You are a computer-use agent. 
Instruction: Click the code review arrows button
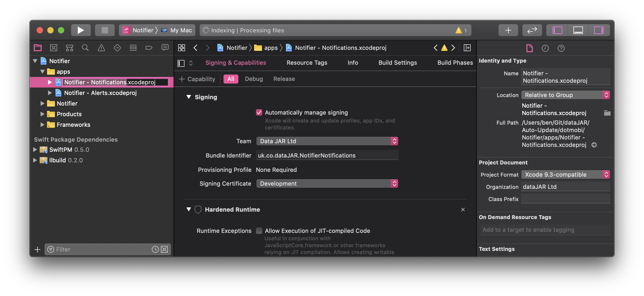coord(532,30)
